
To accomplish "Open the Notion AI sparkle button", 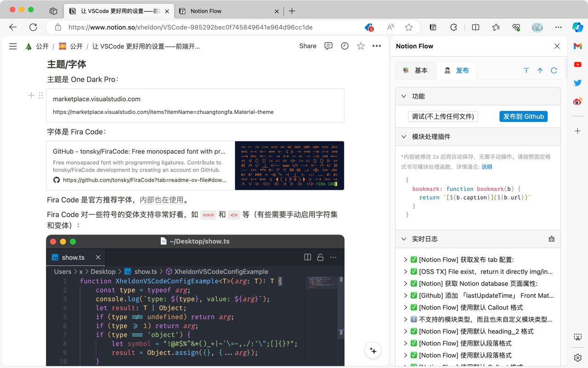I will click(373, 351).
